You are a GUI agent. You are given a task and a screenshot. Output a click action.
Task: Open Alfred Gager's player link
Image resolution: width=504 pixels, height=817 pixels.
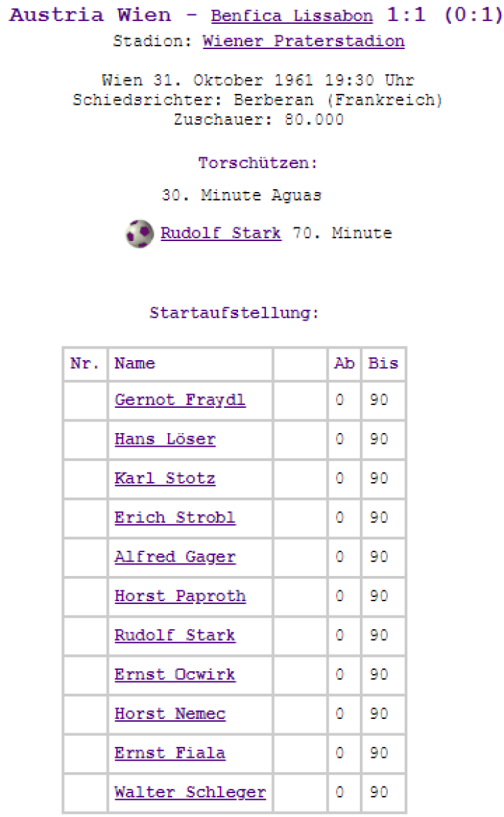[175, 557]
